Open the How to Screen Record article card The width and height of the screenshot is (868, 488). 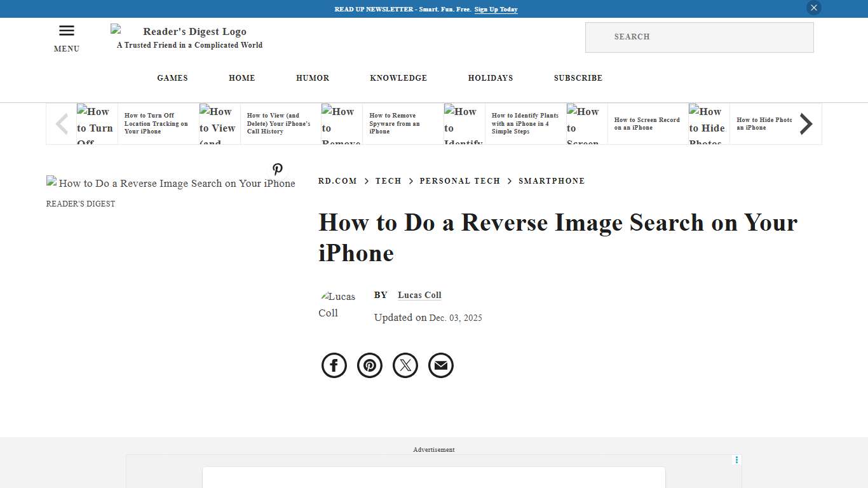point(647,123)
